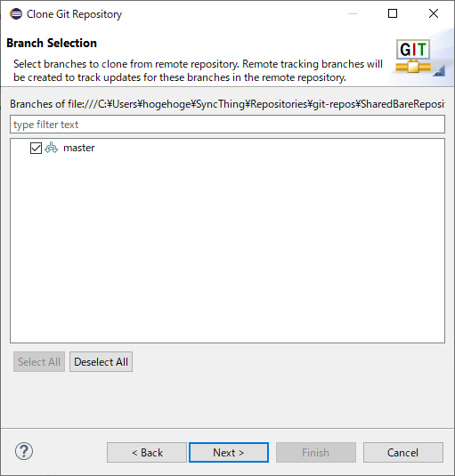
Task: Minimize the Clone Git Repository dialog
Action: click(353, 13)
